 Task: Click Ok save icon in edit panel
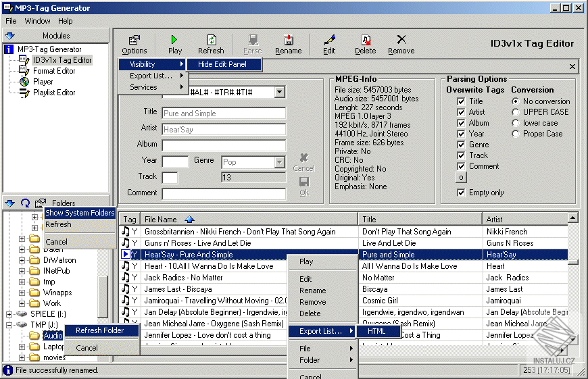tap(304, 182)
